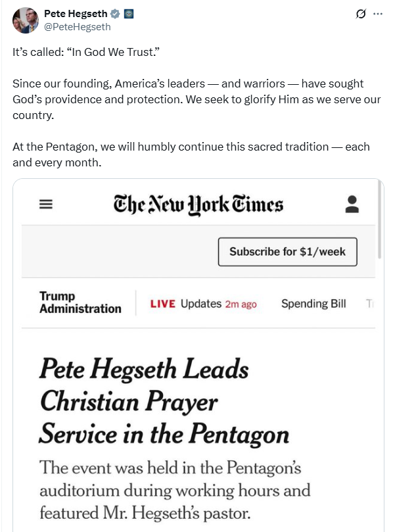
Task: Open the LIVE Updates tab
Action: 204,304
